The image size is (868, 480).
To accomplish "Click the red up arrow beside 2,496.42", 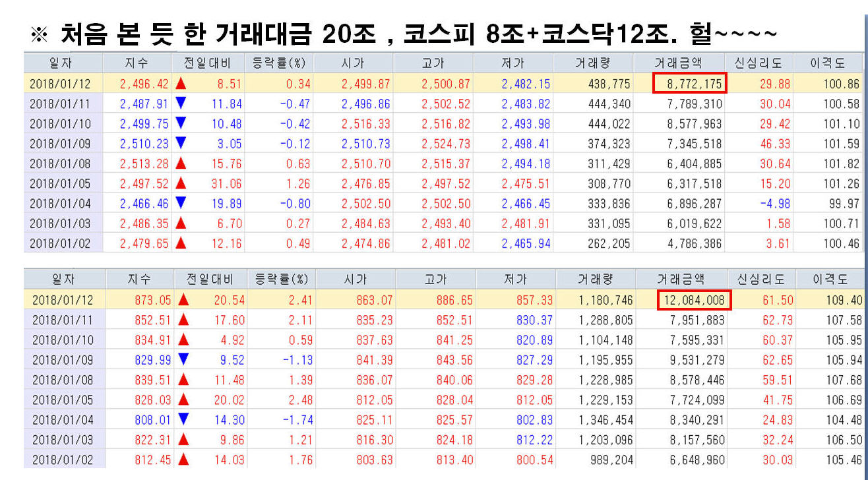I will [x=179, y=84].
